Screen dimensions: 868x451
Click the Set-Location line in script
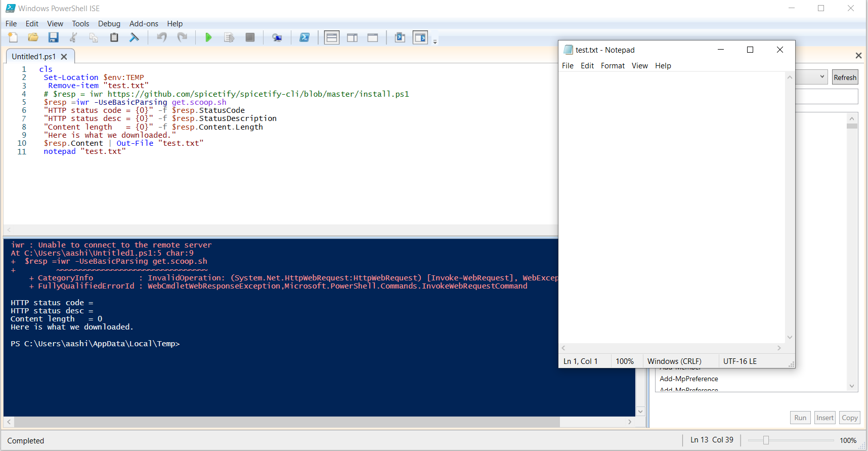click(94, 77)
